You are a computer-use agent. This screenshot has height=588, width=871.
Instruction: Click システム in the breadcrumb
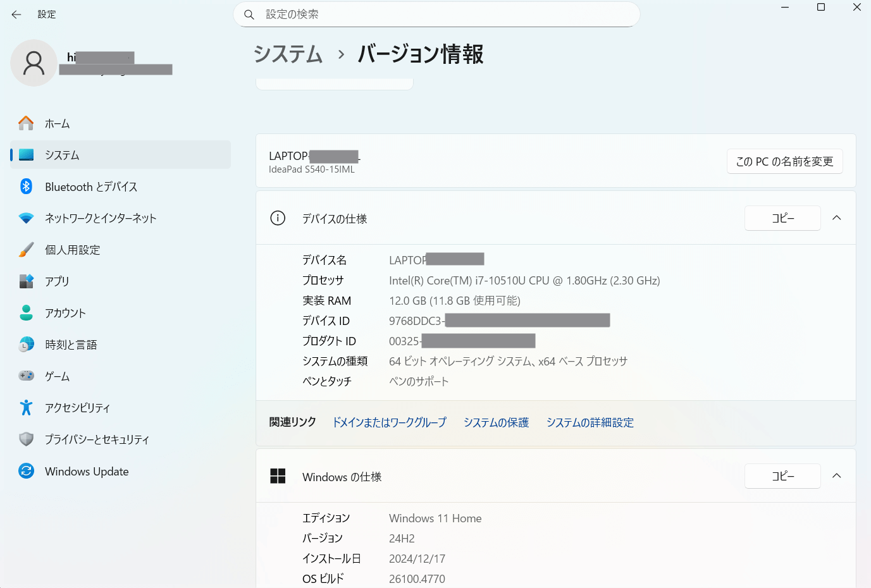pos(288,54)
